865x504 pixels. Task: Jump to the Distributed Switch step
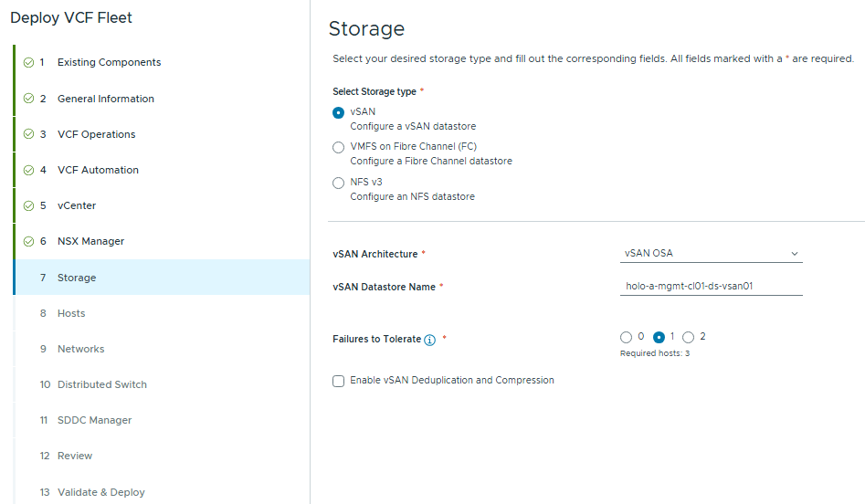point(101,384)
